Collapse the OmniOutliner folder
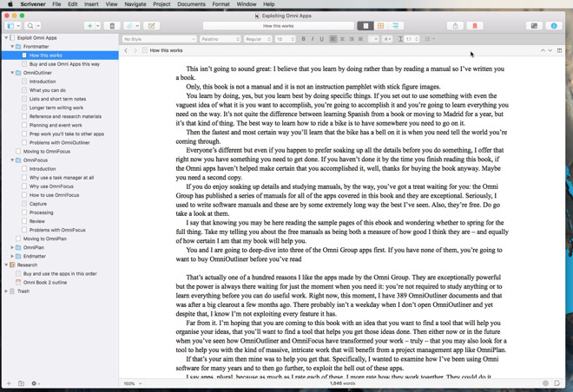The width and height of the screenshot is (573, 392). coord(12,73)
